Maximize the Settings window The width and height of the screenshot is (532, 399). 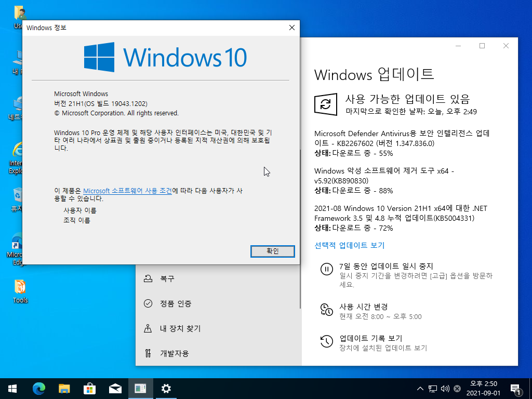pyautogui.click(x=482, y=46)
